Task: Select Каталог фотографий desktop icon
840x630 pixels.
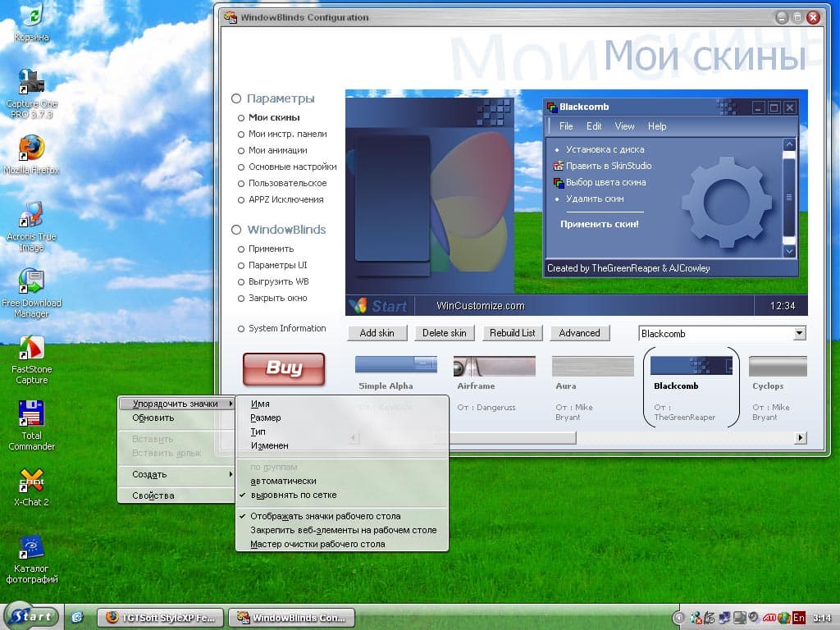Action: [32, 558]
